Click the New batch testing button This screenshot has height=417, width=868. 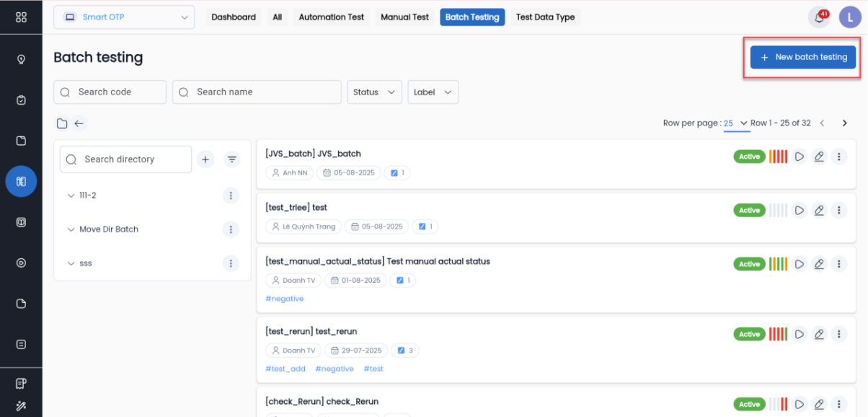[803, 57]
